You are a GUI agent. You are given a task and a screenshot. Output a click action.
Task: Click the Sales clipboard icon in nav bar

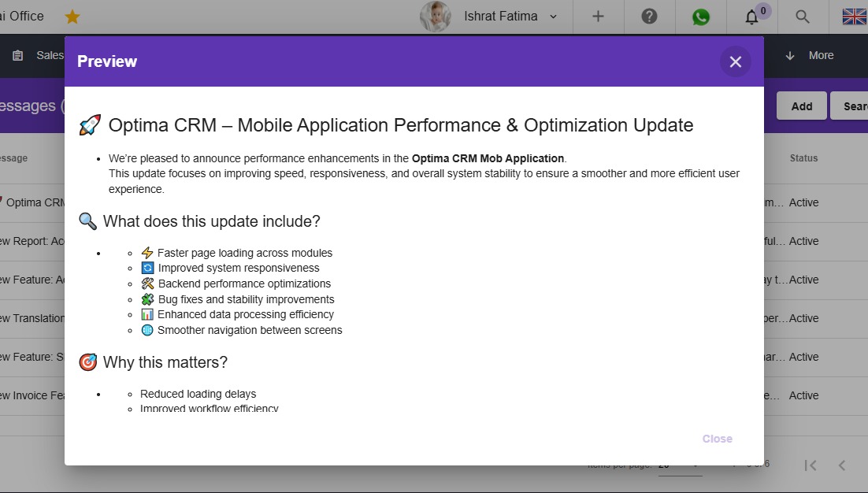(17, 55)
